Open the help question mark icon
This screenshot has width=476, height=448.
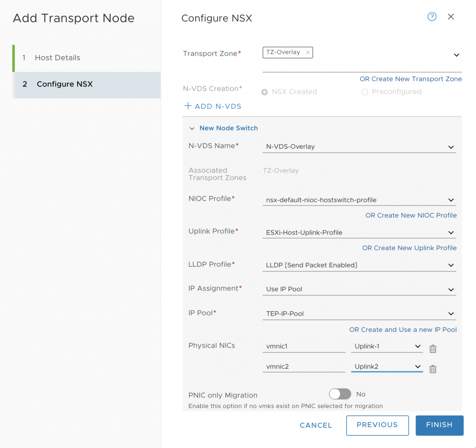432,17
